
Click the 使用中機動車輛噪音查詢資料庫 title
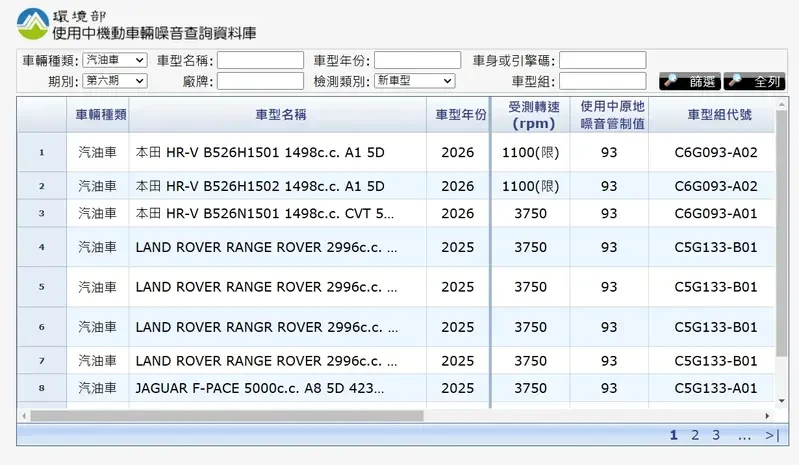154,33
